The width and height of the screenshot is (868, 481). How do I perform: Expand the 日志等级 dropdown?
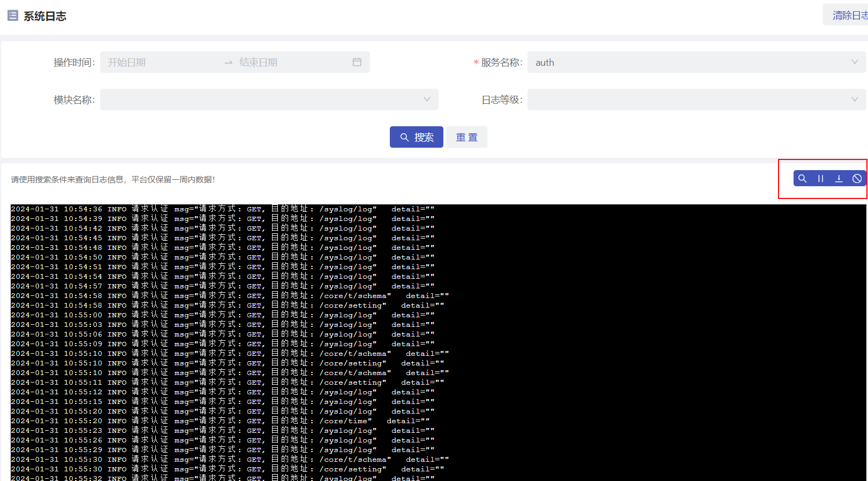click(697, 100)
